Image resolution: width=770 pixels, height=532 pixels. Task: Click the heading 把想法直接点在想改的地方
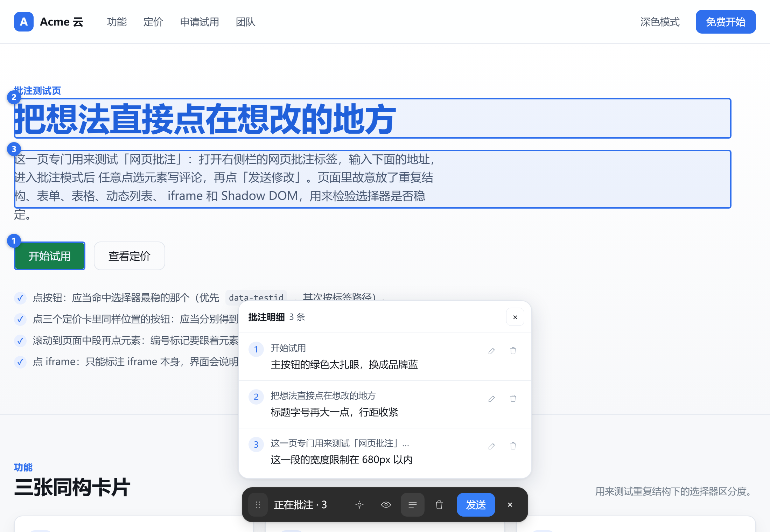(x=205, y=119)
